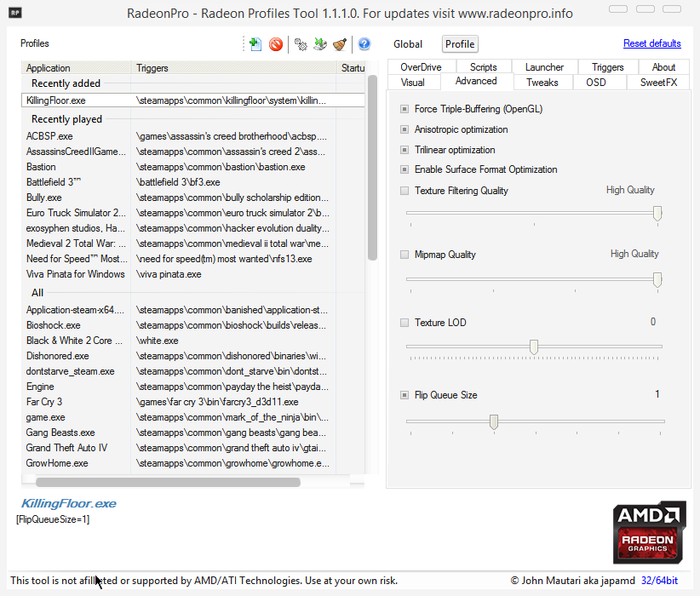Click the Triggers column header

point(234,68)
